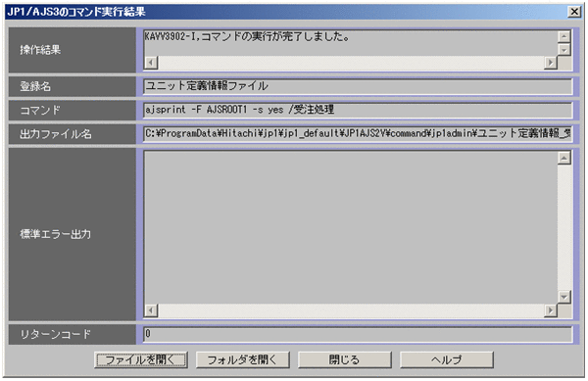Click the 標準エラー出力 label
The height and width of the screenshot is (381, 588).
(56, 234)
